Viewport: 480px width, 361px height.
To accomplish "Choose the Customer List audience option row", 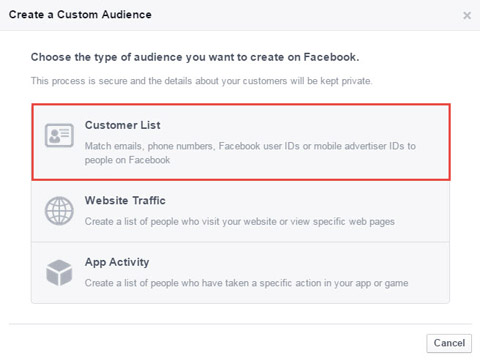I will click(241, 142).
